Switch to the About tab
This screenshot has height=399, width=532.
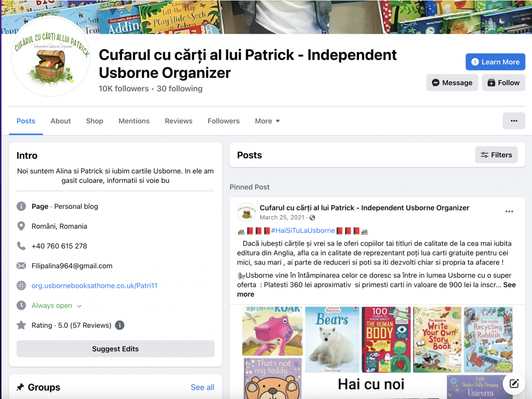[x=61, y=121]
